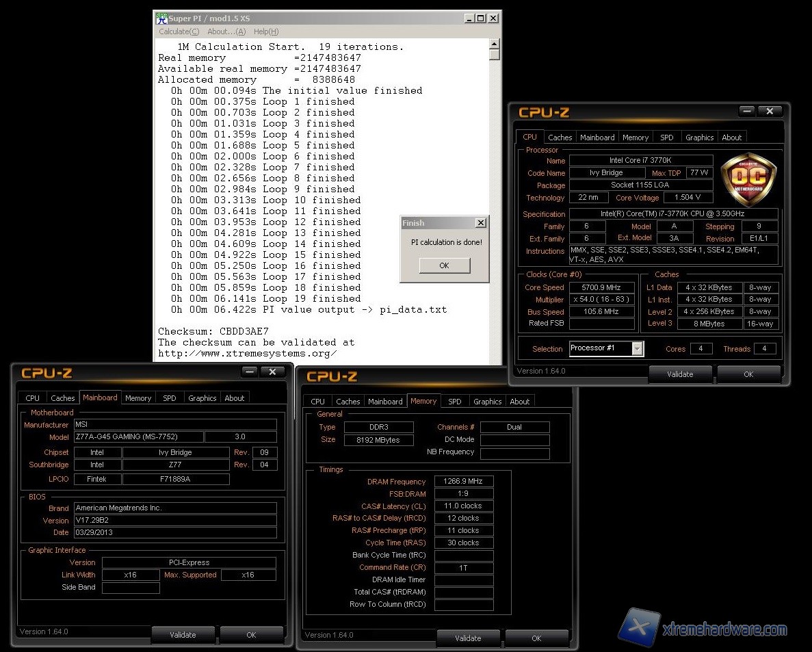The height and width of the screenshot is (652, 812).
Task: Click the Gigabyte OC motherboard badge
Action: coord(748,179)
